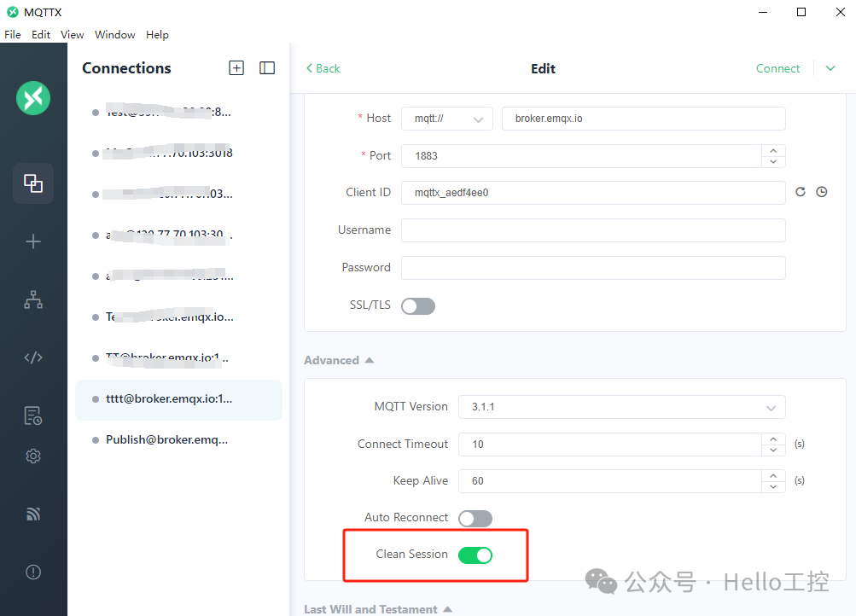Open the dropdown arrow next to Connect
The height and width of the screenshot is (616, 856).
pyautogui.click(x=830, y=69)
